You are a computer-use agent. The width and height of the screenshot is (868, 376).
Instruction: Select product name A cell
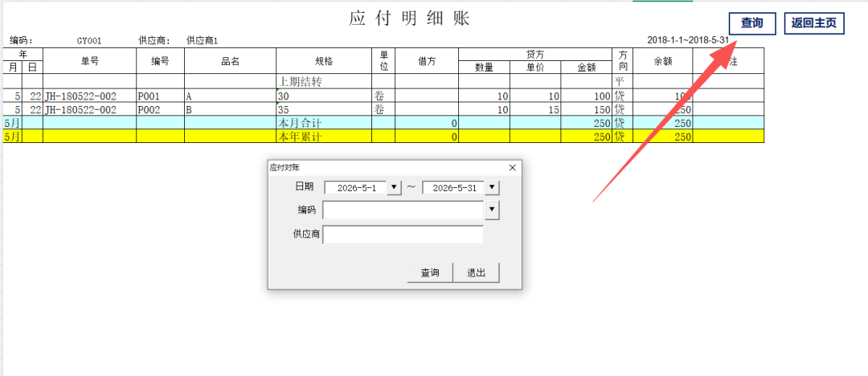click(231, 96)
